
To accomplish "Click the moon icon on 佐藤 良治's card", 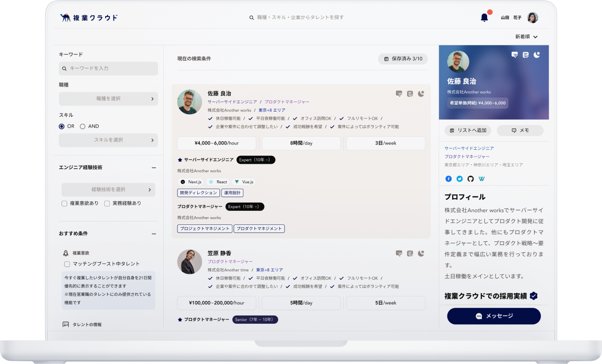I will click(x=421, y=94).
